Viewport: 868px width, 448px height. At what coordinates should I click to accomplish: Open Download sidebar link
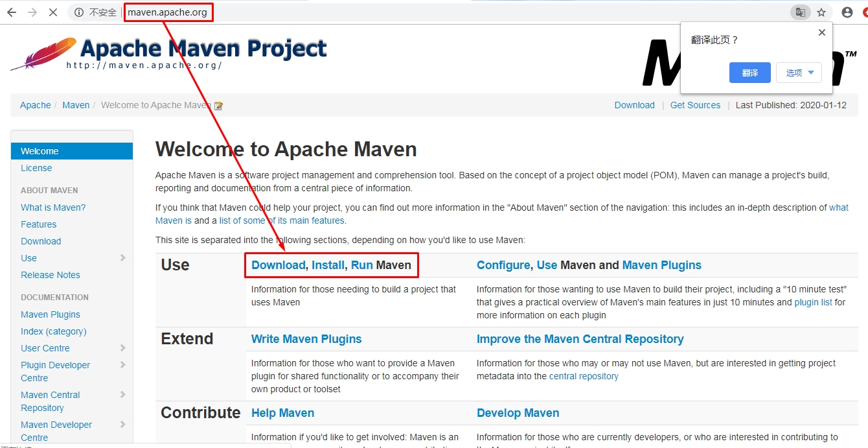(x=41, y=241)
